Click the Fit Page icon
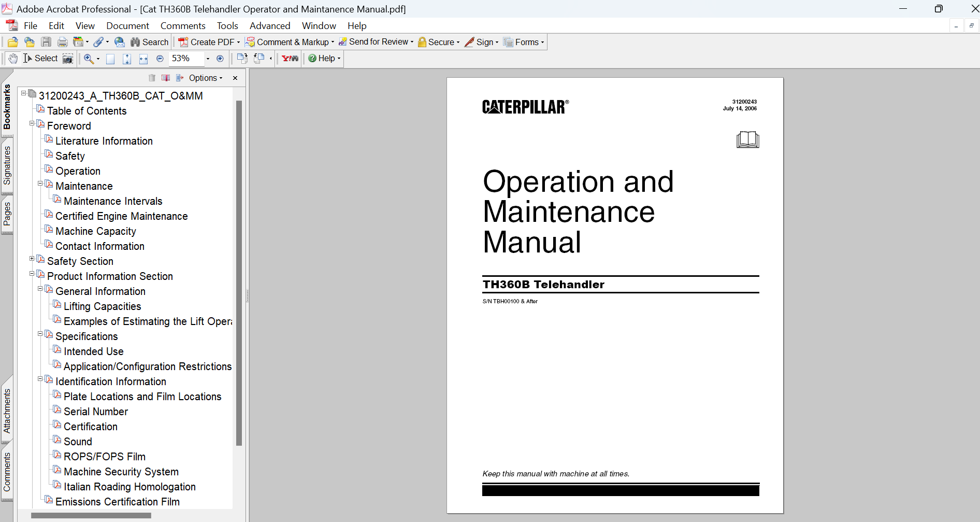The width and height of the screenshot is (980, 522). [127, 59]
